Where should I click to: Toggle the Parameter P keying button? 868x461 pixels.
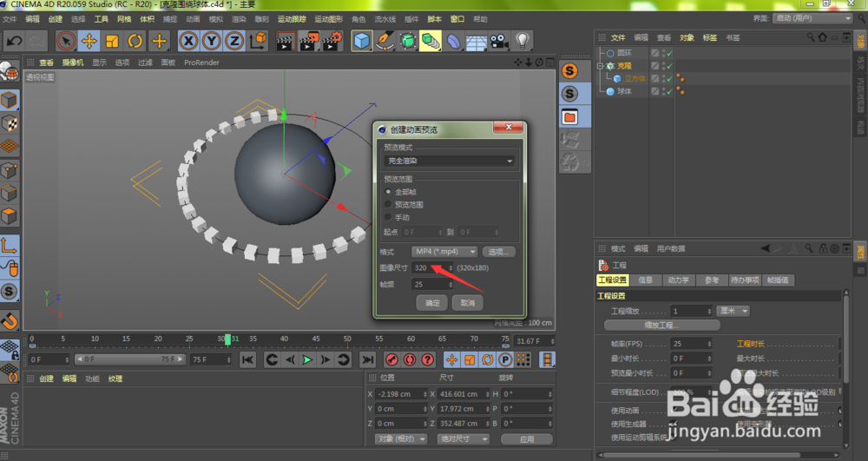(x=505, y=359)
